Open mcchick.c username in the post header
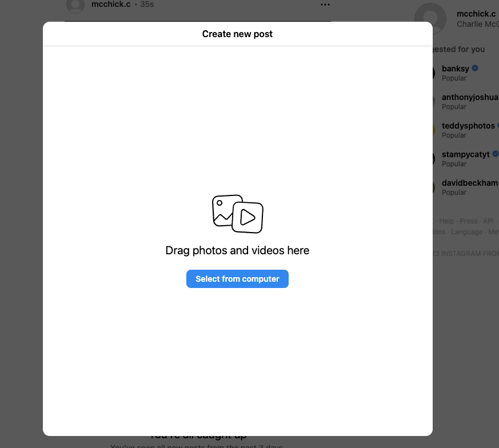499x448 pixels. pyautogui.click(x=111, y=4)
